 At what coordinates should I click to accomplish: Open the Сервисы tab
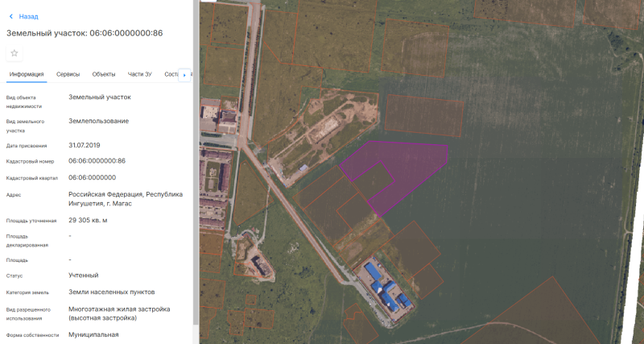coord(68,74)
